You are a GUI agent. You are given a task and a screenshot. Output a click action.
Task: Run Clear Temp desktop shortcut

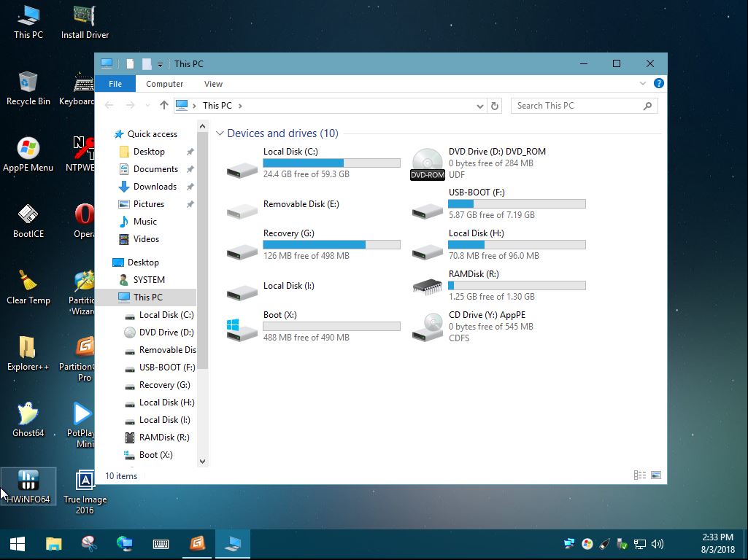point(28,287)
